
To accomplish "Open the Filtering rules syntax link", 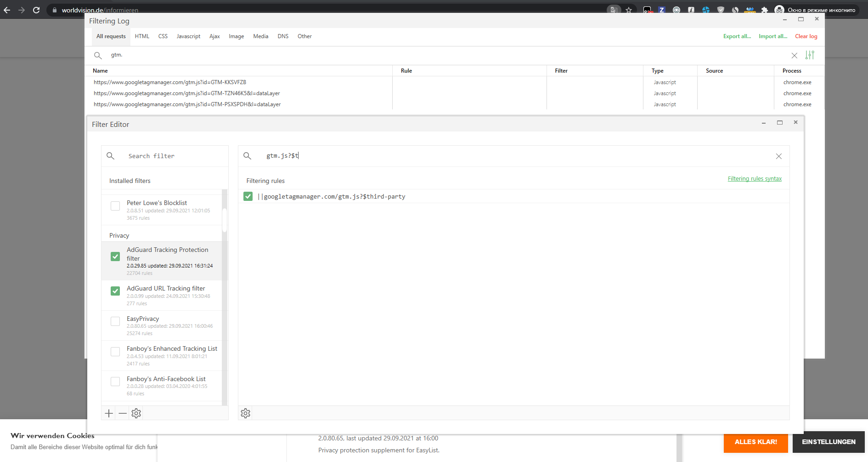I will pyautogui.click(x=755, y=179).
